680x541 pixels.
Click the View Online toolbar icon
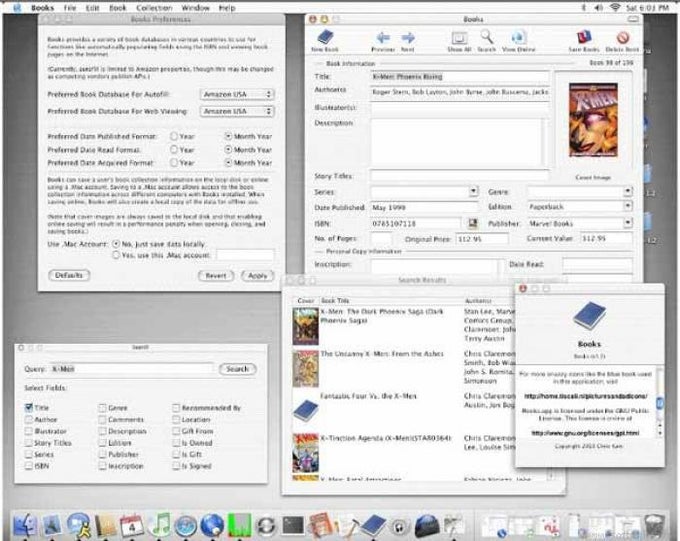[x=518, y=38]
